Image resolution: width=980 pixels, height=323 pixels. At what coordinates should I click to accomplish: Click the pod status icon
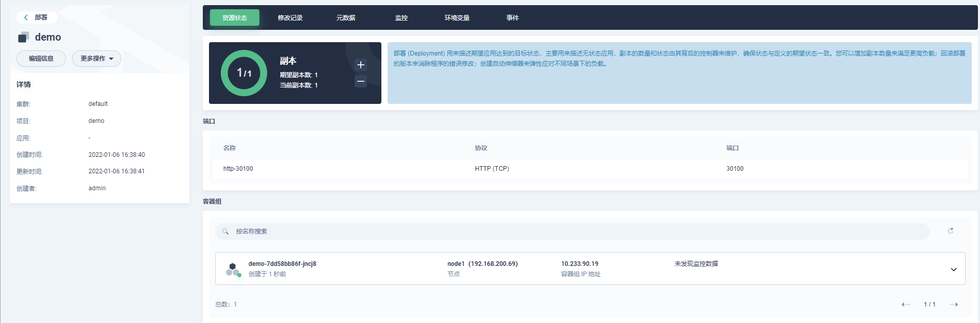(x=233, y=269)
